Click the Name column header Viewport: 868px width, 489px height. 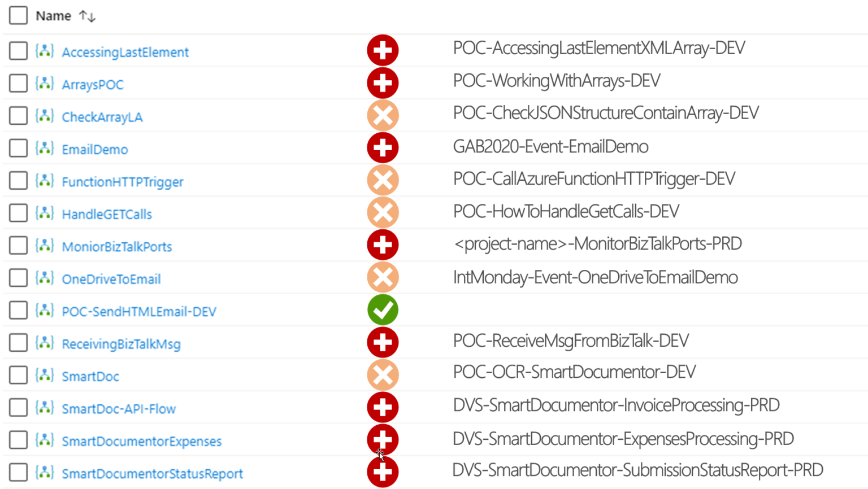[54, 16]
